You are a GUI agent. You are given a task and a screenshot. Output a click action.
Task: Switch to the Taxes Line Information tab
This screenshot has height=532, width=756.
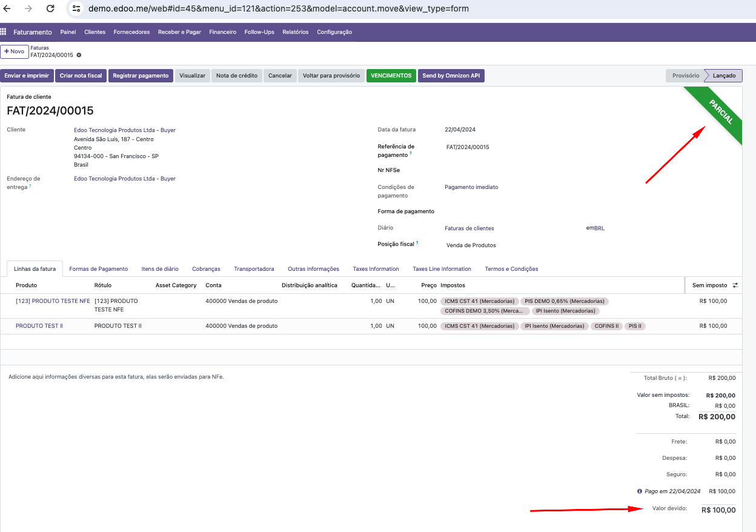[442, 269]
